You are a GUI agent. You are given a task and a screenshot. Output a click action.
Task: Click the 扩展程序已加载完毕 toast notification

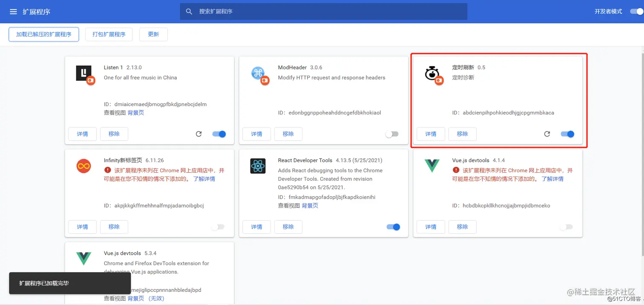click(70, 283)
